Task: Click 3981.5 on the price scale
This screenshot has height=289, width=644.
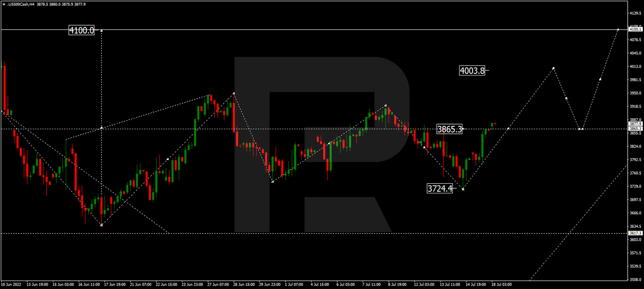Action: point(635,80)
